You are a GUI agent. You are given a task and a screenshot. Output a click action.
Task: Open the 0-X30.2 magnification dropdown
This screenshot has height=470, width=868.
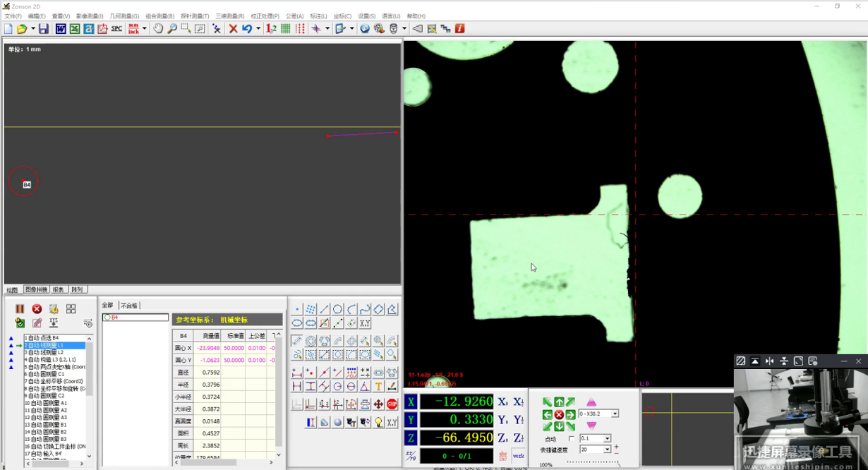pyautogui.click(x=615, y=414)
